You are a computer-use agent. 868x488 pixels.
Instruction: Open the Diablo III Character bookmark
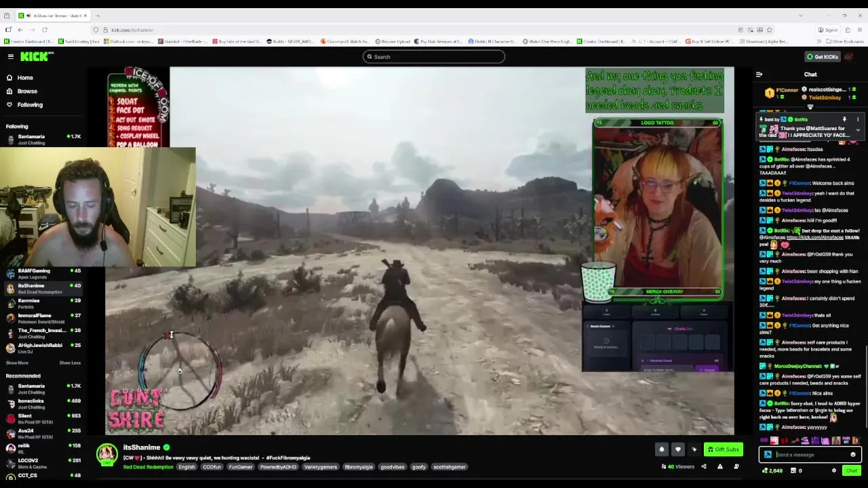click(492, 41)
